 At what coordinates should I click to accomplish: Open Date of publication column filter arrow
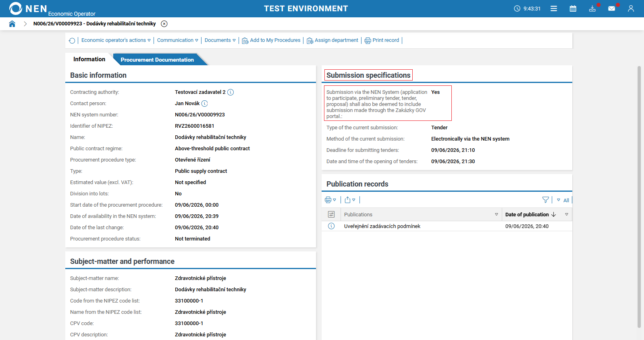567,214
